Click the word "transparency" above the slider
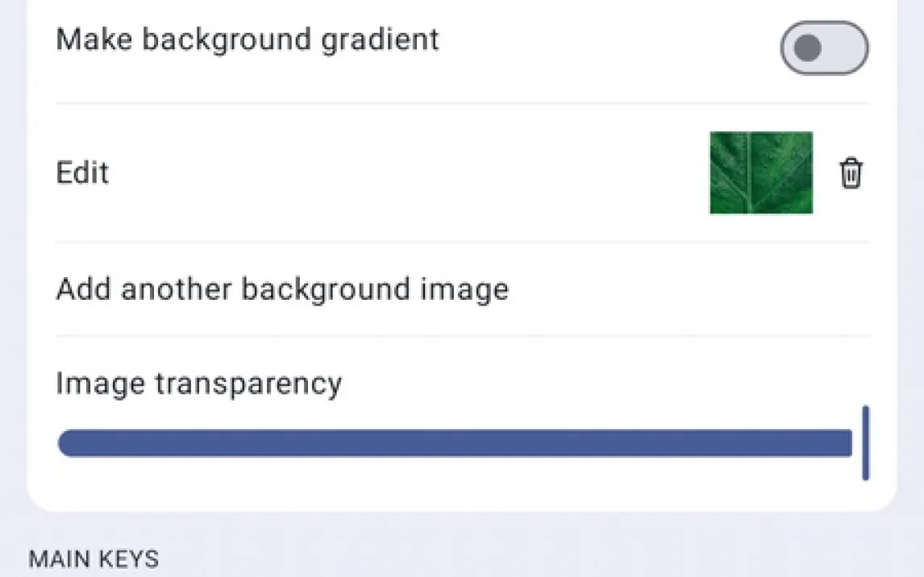 (x=248, y=383)
